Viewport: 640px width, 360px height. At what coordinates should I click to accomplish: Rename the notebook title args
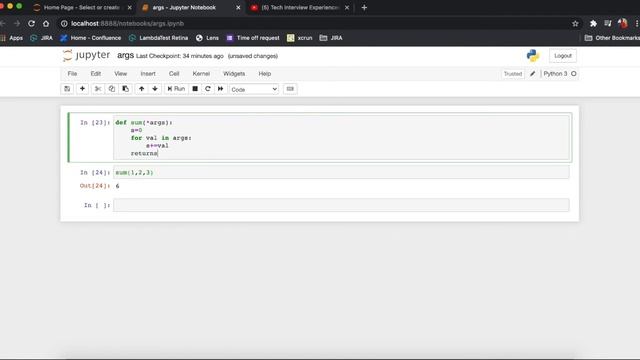pos(125,56)
